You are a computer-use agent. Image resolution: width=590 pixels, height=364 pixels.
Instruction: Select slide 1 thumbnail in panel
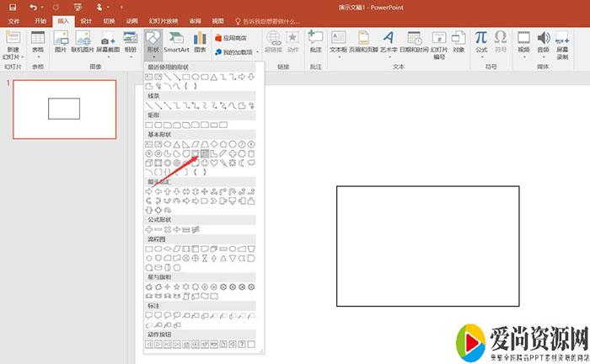pyautogui.click(x=65, y=108)
